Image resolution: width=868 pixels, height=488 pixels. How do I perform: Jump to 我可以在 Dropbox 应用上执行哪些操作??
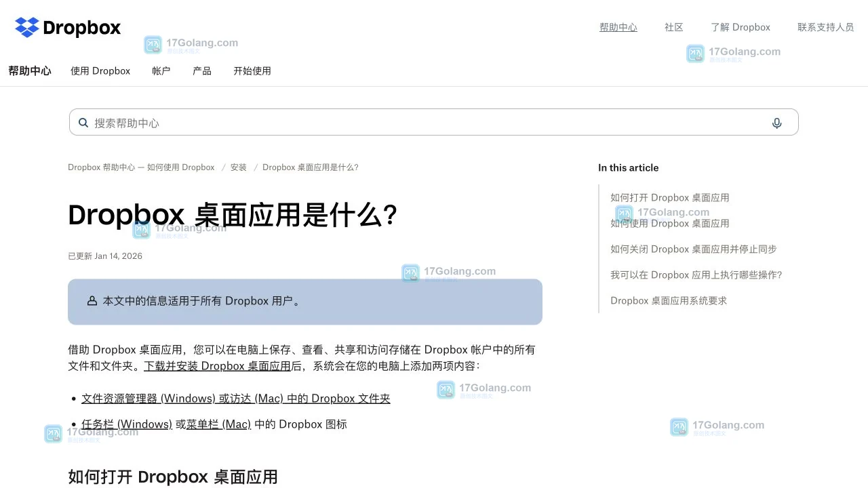pos(696,275)
